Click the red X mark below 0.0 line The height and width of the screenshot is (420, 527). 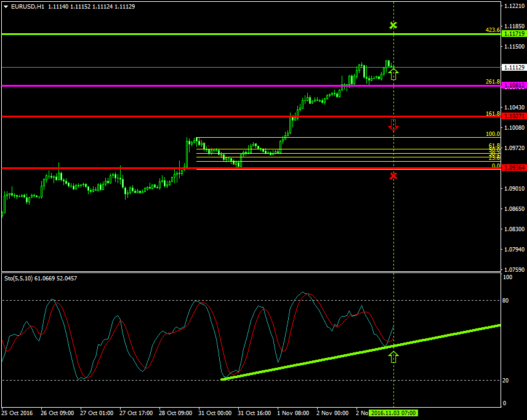(393, 176)
